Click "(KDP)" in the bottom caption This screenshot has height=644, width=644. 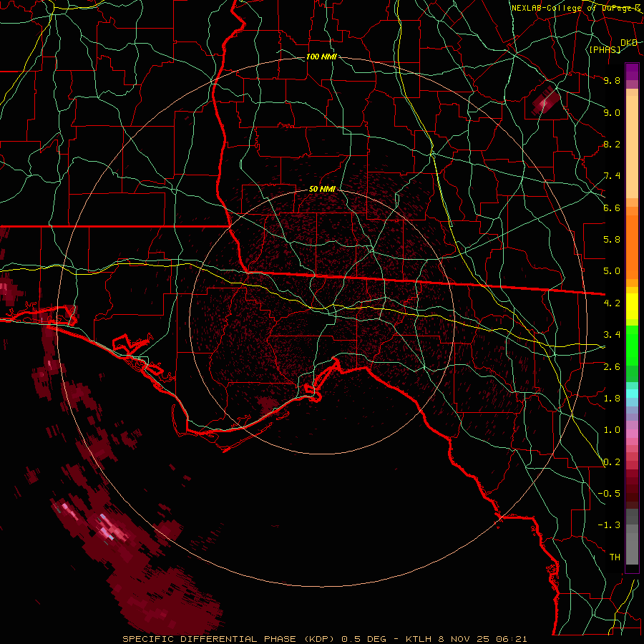[318, 639]
